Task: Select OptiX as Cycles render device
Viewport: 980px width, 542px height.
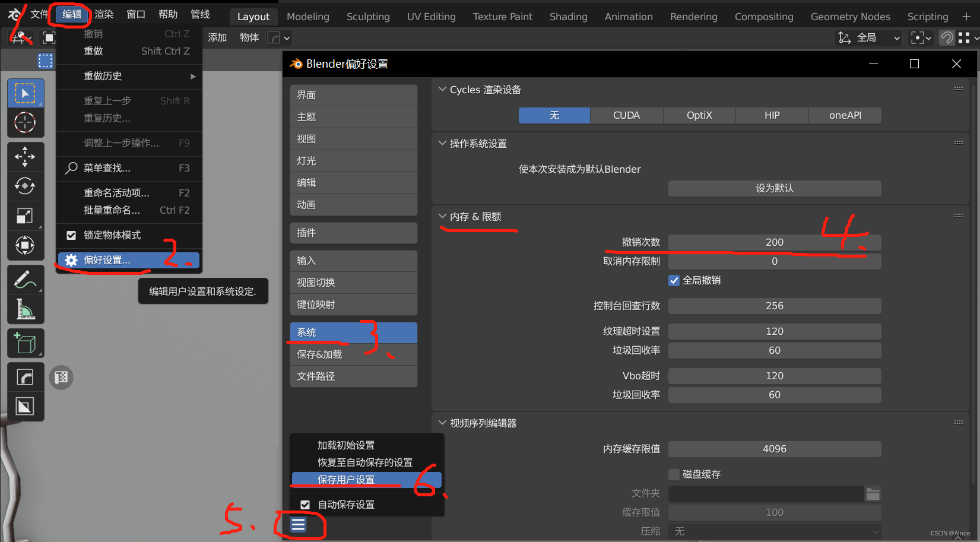Action: [x=699, y=115]
